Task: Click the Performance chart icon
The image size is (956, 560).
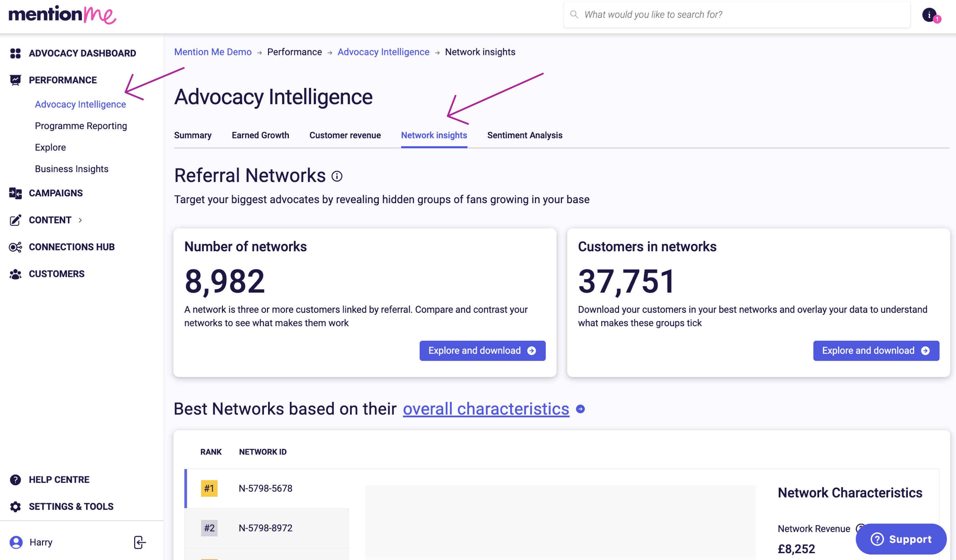Action: point(15,80)
